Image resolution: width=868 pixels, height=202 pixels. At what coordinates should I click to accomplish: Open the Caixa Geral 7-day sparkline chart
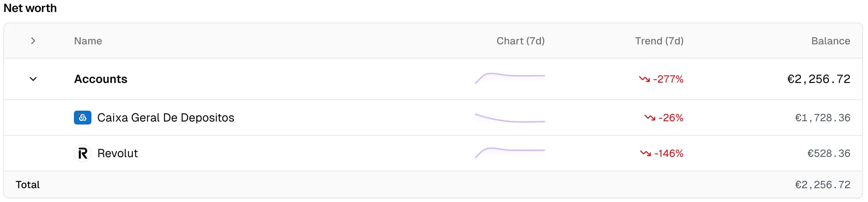(510, 118)
